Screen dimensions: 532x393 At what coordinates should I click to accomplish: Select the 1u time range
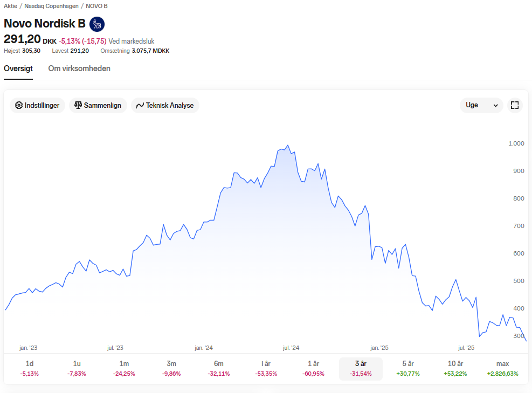click(x=77, y=368)
